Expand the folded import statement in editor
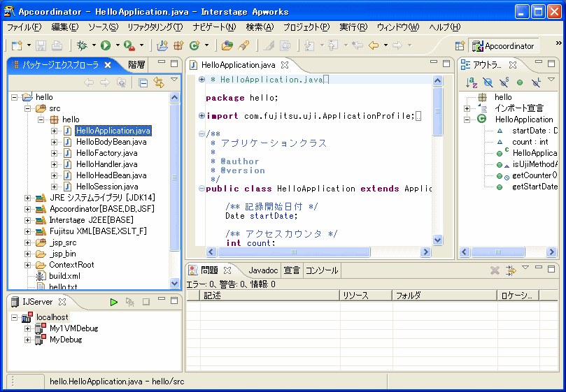Screen dimensions: 566x392 [201, 116]
